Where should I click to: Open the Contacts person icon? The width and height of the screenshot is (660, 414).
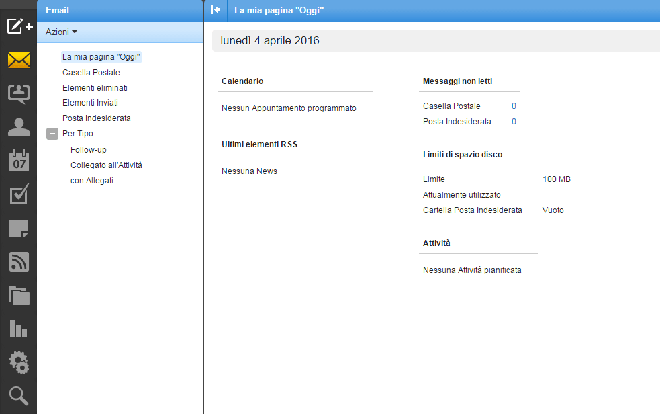point(18,127)
